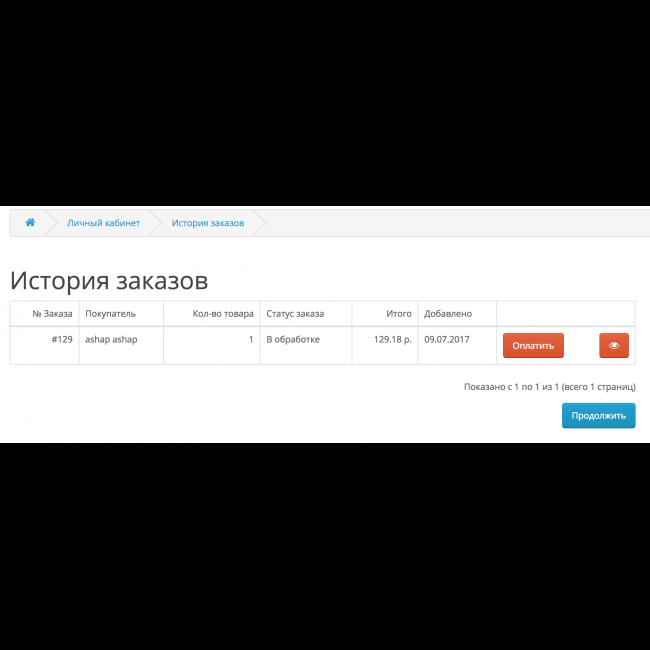
Task: Select the Статус заказа column header
Action: 295,314
